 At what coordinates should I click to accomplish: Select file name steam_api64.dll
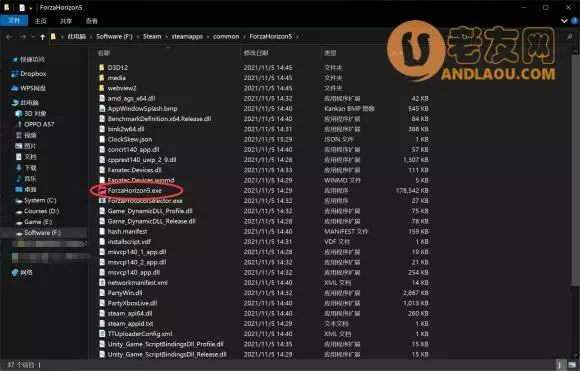tap(130, 313)
